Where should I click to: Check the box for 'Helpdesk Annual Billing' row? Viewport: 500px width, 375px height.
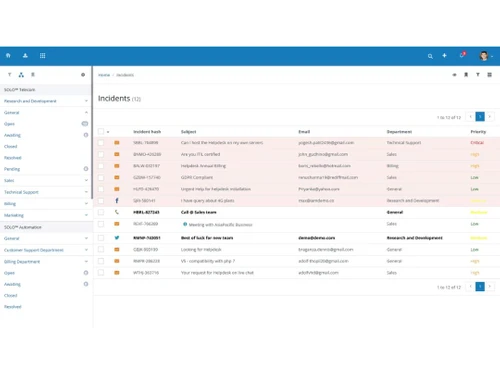pos(101,166)
